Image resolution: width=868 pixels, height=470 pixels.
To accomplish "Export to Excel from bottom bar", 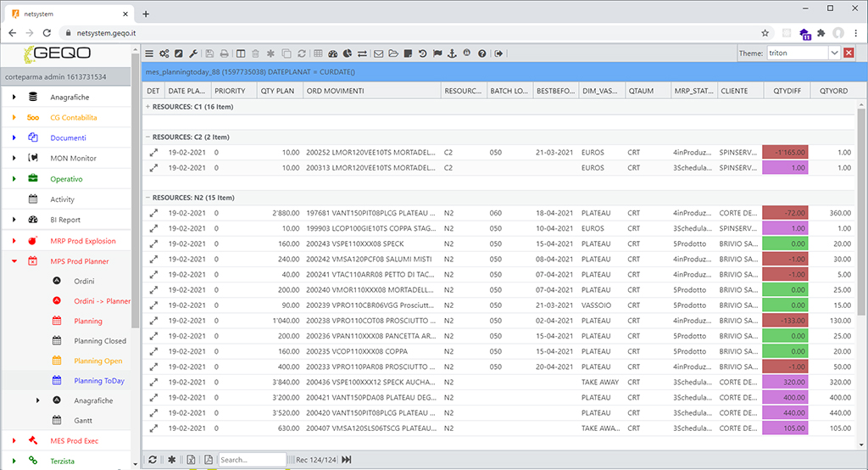I will click(191, 460).
